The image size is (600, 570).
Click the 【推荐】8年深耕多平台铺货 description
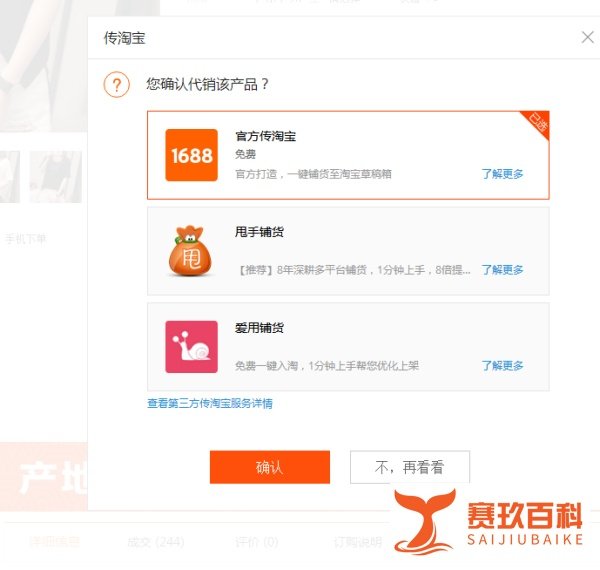[x=354, y=270]
